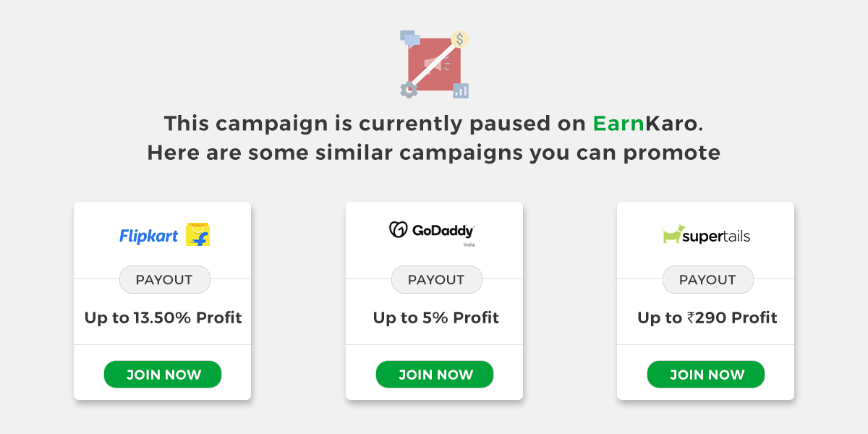Click the crossed-out megaphone illustration
The height and width of the screenshot is (434, 868).
tap(434, 64)
